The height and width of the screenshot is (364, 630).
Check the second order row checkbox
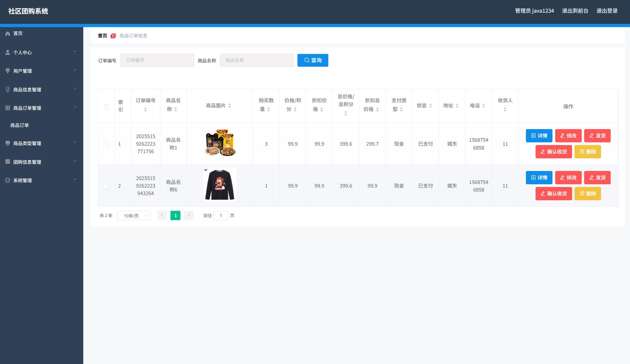coord(106,186)
